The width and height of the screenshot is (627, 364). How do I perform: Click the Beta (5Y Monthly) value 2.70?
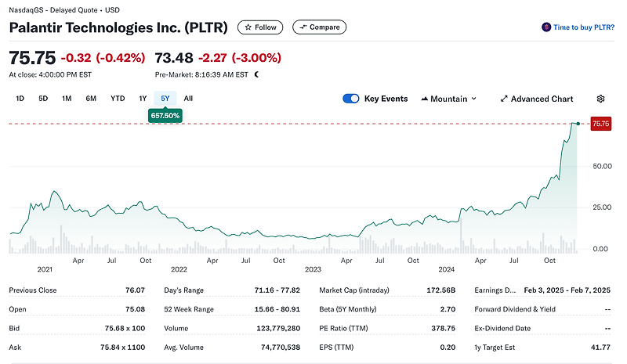(x=448, y=309)
